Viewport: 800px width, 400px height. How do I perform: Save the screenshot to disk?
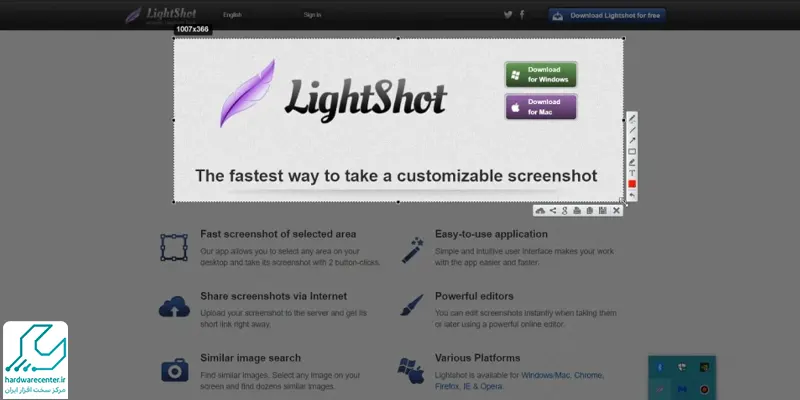point(603,211)
